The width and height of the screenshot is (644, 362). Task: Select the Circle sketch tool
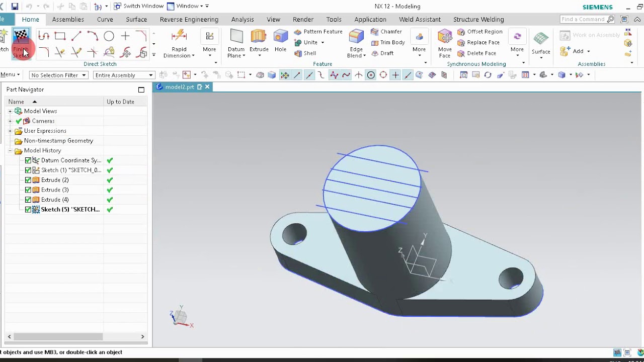tap(109, 36)
